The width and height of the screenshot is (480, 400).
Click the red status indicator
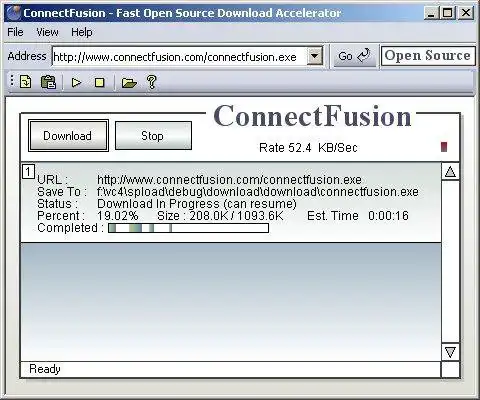click(444, 147)
